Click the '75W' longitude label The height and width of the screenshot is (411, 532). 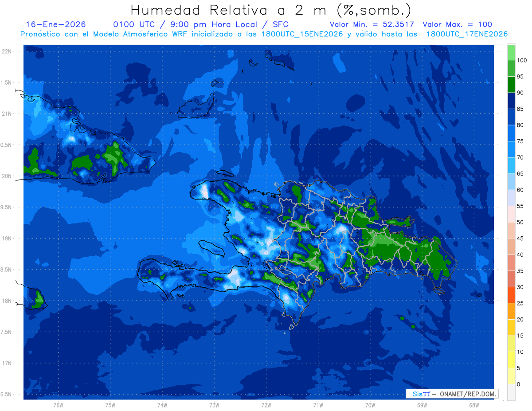tap(110, 405)
